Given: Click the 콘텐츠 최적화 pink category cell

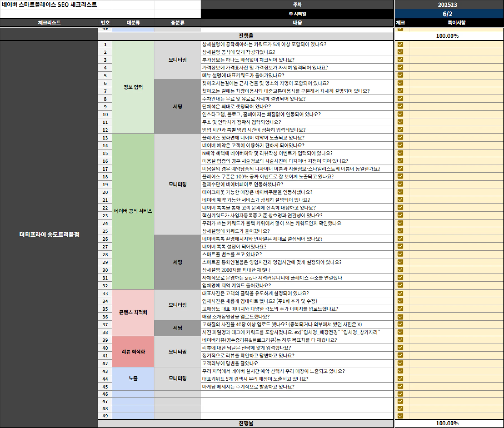Looking at the screenshot, I should point(133,312).
